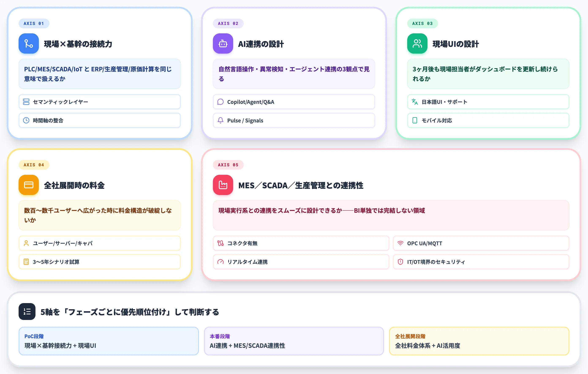Click the OPC UA/MQTT text label
The width and height of the screenshot is (588, 374).
(425, 243)
